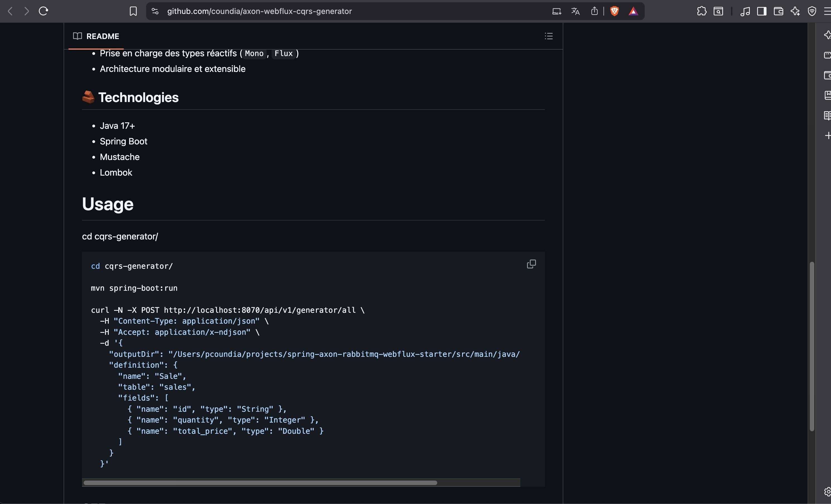Open Brave Wallet icon in toolbar
The width and height of the screenshot is (831, 504).
778,11
